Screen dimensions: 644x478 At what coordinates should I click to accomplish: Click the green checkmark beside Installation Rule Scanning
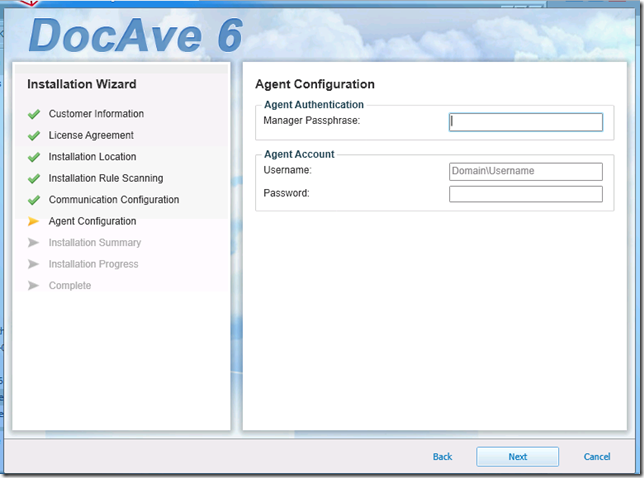click(x=34, y=178)
